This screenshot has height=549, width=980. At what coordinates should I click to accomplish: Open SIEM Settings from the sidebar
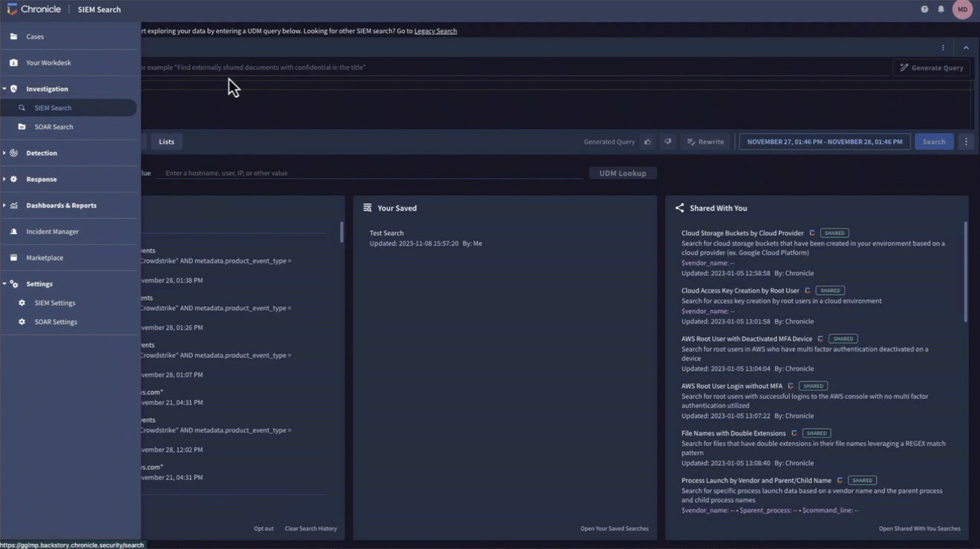[x=54, y=303]
